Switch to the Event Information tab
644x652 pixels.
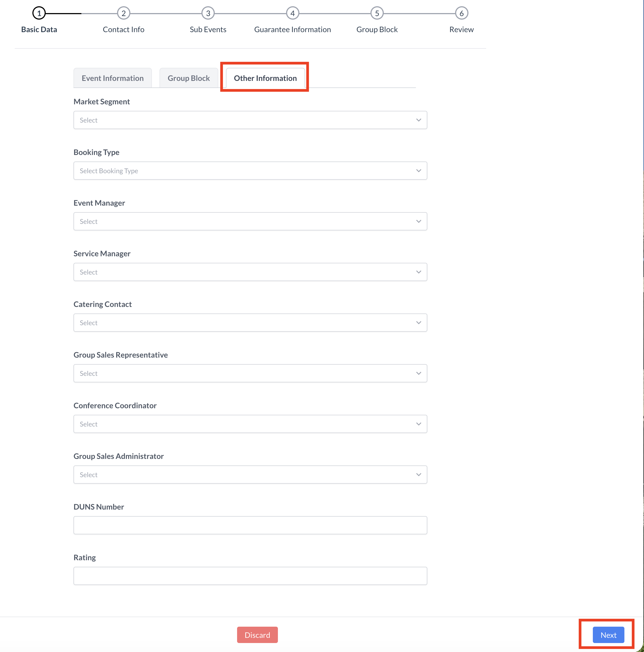coord(112,78)
